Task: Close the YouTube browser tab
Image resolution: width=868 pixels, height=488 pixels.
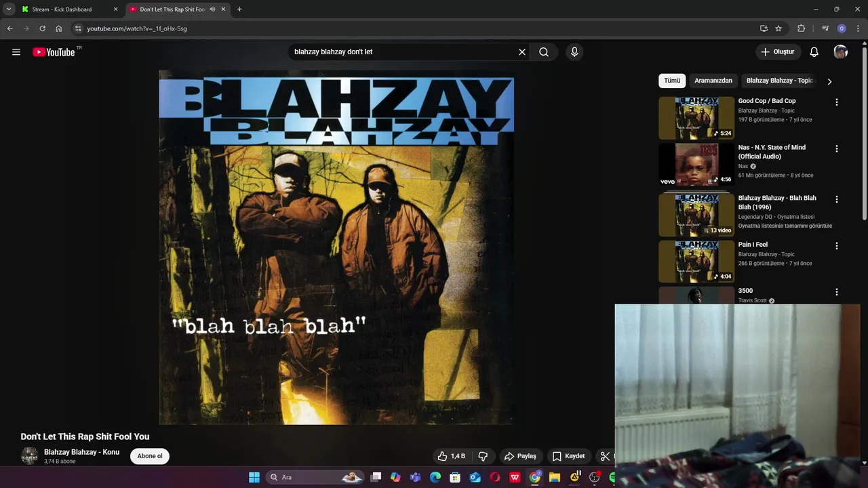Action: tap(224, 9)
